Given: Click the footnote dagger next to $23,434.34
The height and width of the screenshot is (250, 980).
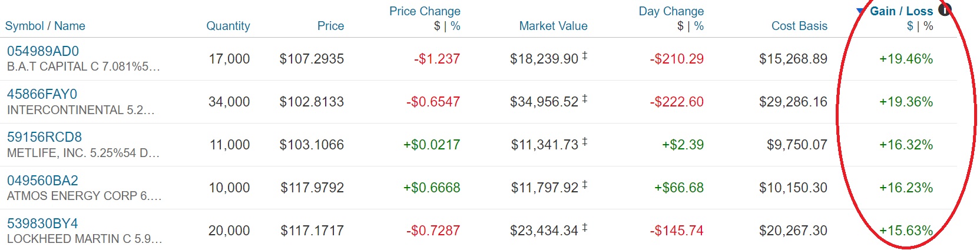Looking at the screenshot, I should (x=585, y=228).
